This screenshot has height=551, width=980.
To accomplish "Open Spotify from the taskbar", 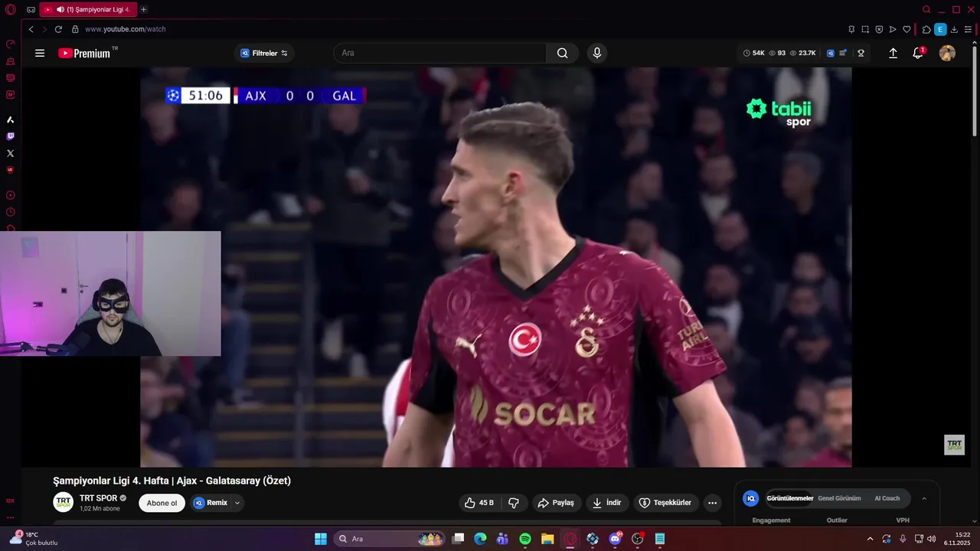I will pos(525,539).
